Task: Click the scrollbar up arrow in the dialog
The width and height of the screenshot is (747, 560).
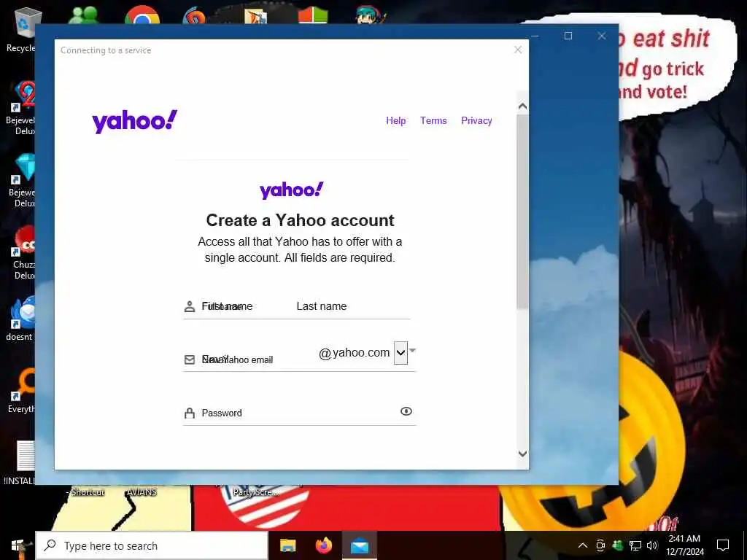Action: 522,106
